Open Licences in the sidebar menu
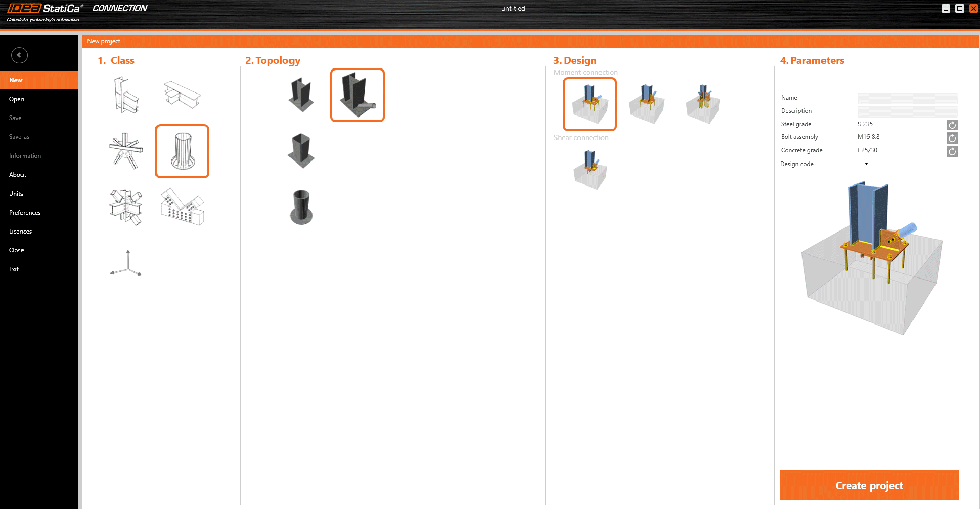This screenshot has width=980, height=509. (x=39, y=232)
